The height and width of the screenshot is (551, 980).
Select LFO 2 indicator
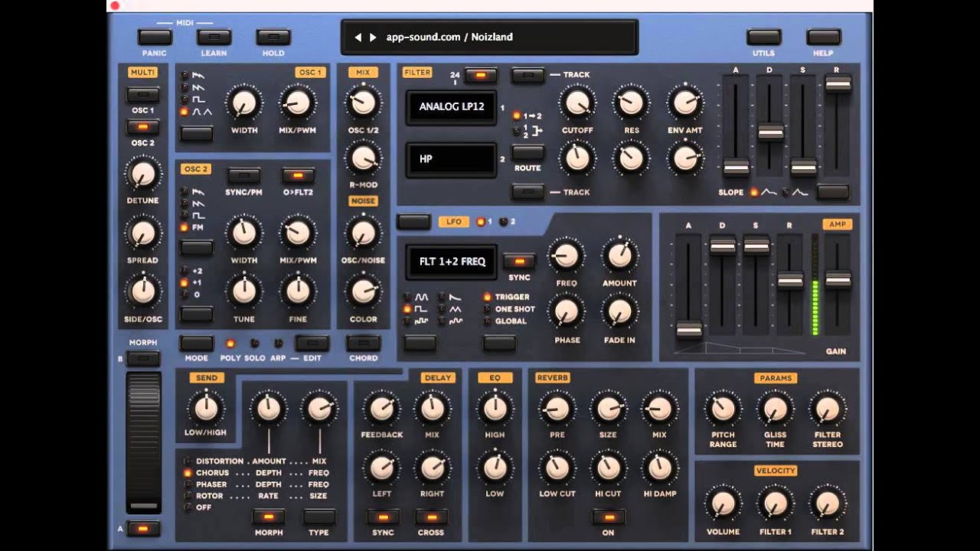[503, 222]
